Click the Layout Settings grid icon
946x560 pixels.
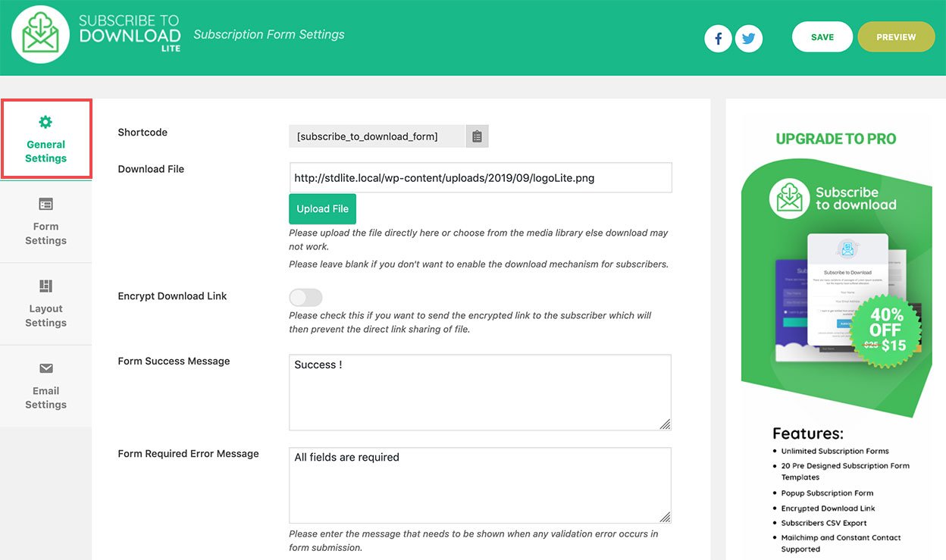pos(45,286)
